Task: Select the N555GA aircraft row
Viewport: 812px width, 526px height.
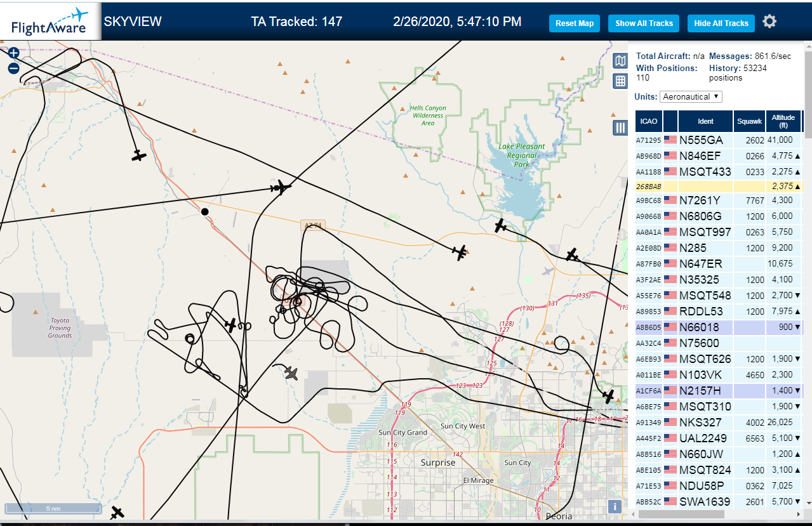Action: pyautogui.click(x=719, y=140)
